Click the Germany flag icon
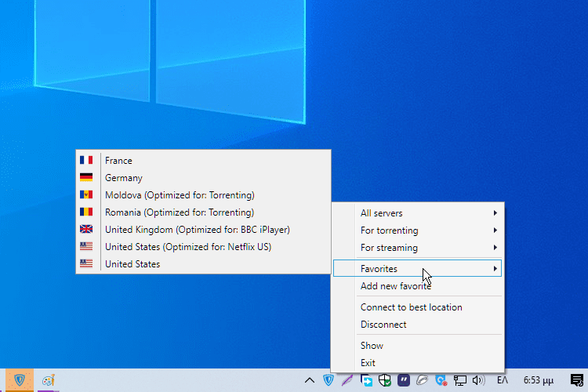The width and height of the screenshot is (588, 392). (x=86, y=177)
